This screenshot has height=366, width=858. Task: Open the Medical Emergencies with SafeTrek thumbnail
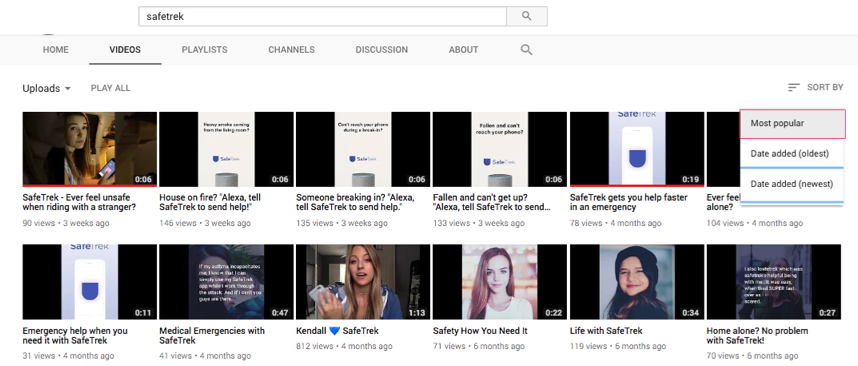(x=226, y=282)
